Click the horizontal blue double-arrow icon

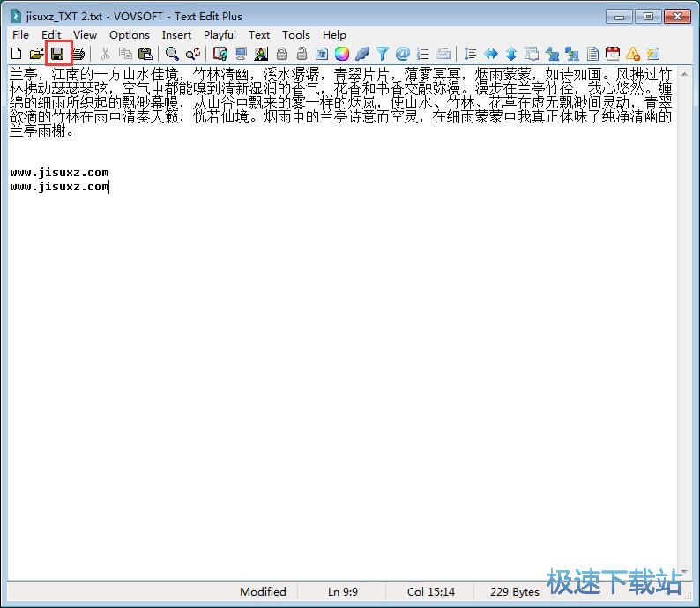[491, 54]
